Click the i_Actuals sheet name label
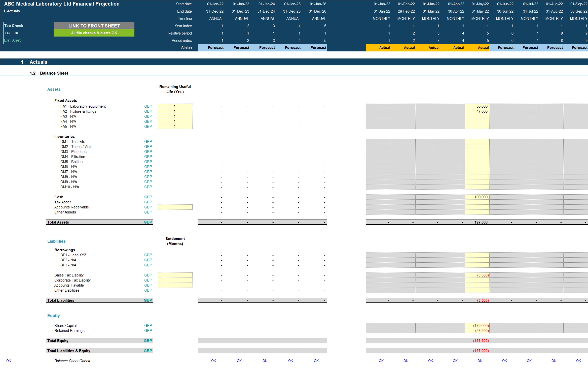The image size is (588, 372). (x=12, y=11)
